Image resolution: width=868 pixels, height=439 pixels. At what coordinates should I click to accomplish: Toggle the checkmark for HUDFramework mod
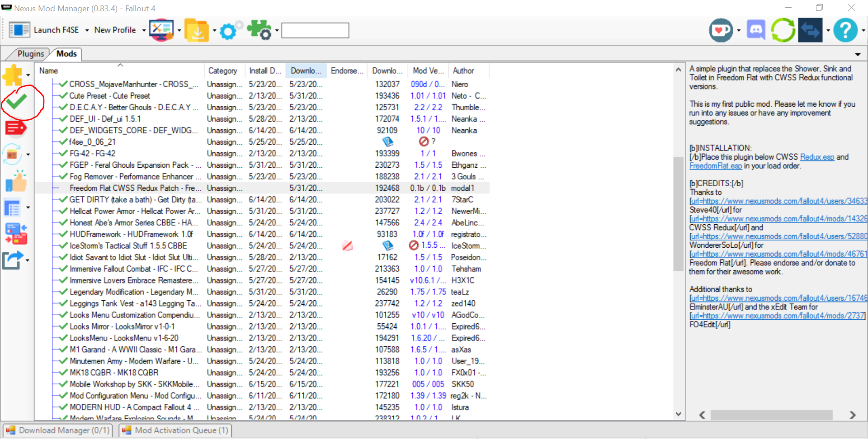pyautogui.click(x=63, y=234)
